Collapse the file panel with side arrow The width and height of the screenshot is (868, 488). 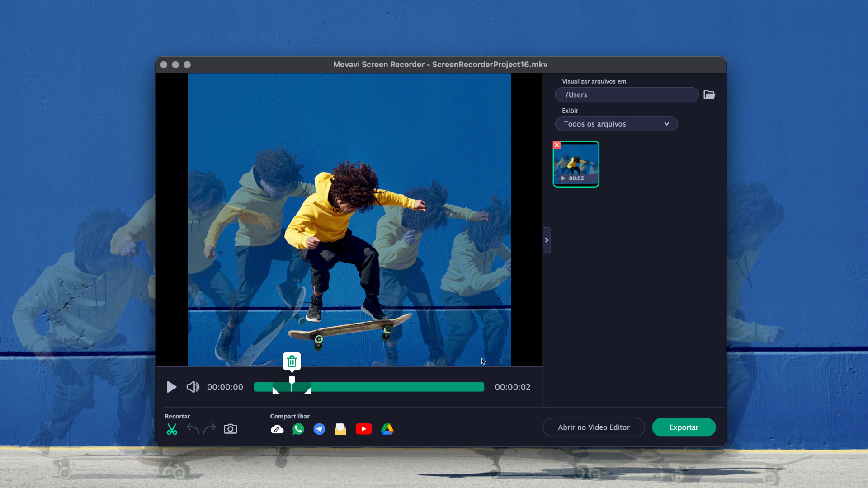pyautogui.click(x=547, y=240)
